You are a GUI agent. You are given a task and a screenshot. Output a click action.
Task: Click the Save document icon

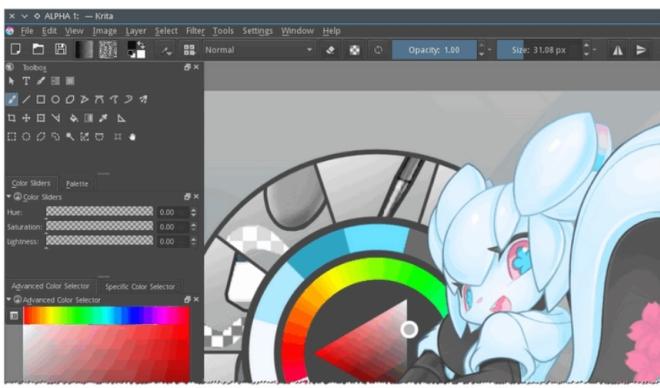[x=61, y=50]
